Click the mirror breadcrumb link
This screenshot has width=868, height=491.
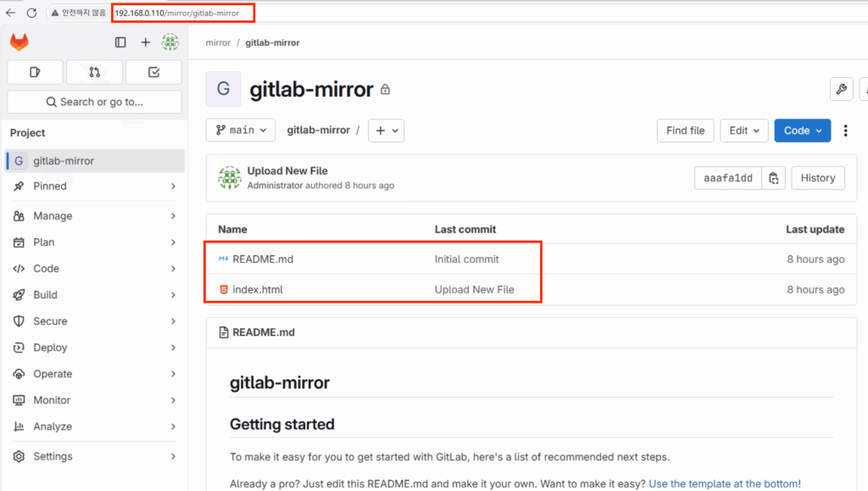pos(218,42)
